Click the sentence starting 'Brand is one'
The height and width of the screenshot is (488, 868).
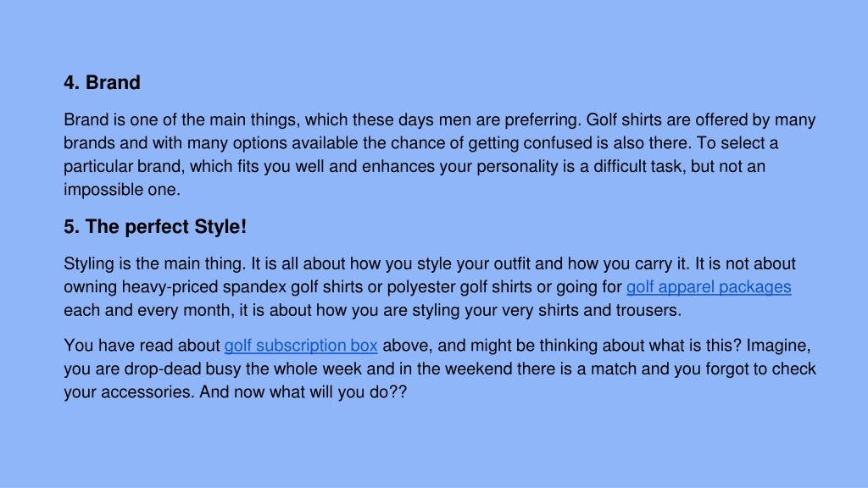[322, 120]
